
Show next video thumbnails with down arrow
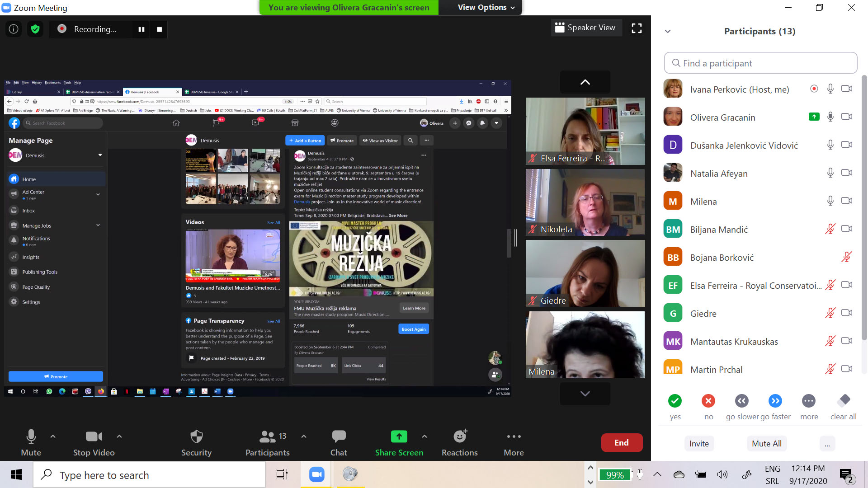tap(585, 394)
